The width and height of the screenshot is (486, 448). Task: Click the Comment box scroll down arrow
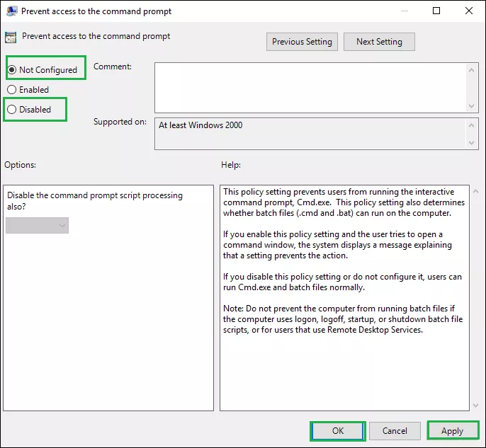pos(471,106)
